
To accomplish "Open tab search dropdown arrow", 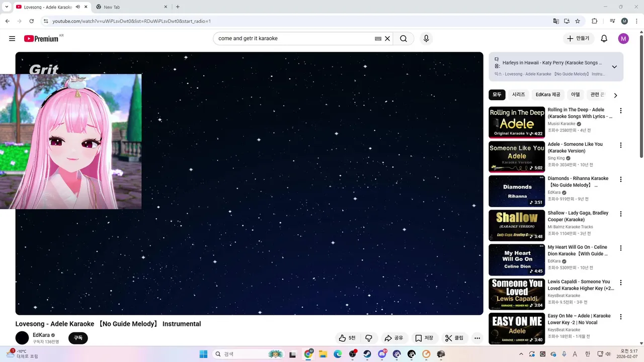I will coord(7,7).
